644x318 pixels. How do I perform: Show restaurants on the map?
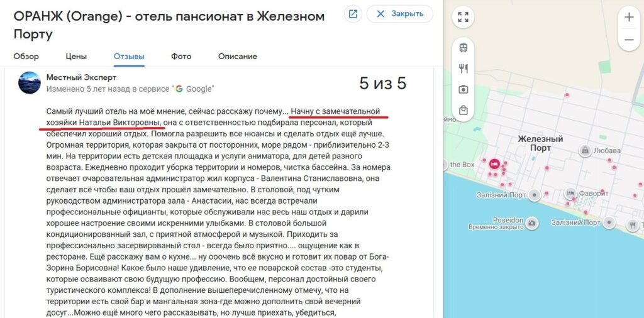coord(464,69)
